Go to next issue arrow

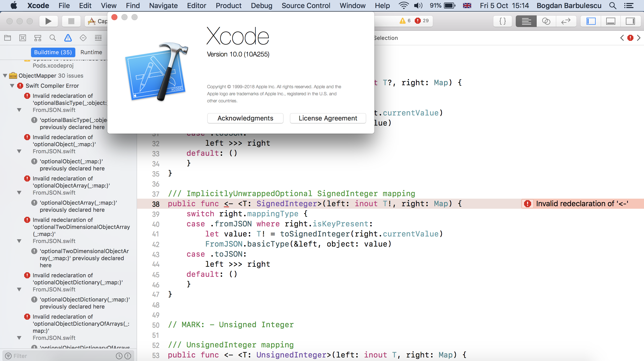coord(638,38)
